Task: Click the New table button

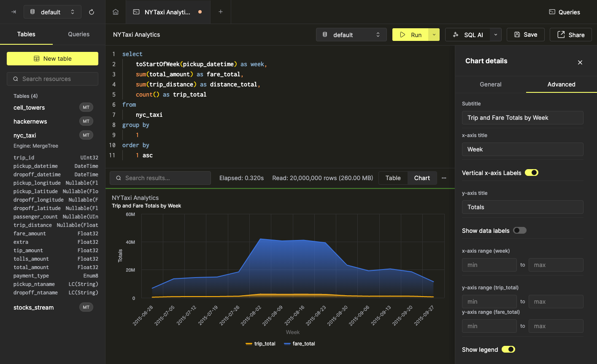Action: coord(52,59)
